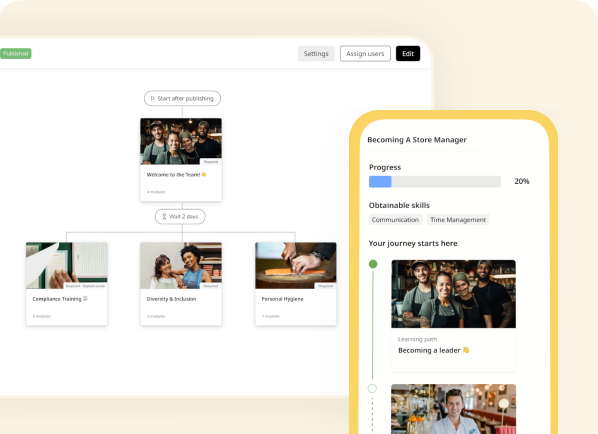This screenshot has height=434, width=598.
Task: Click the black Edit button
Action: coord(408,54)
